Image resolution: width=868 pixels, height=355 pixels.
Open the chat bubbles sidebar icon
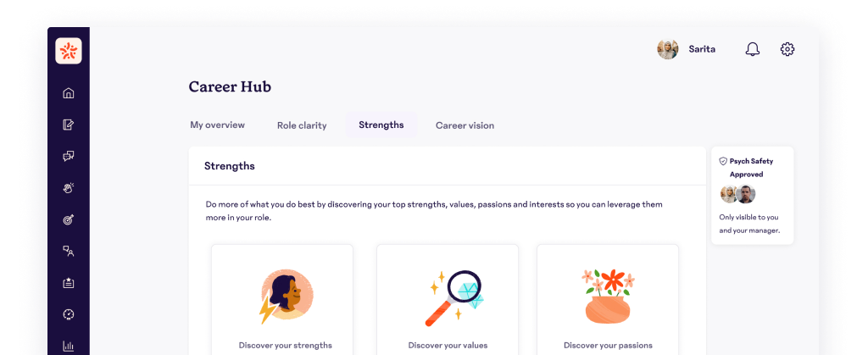(x=69, y=156)
